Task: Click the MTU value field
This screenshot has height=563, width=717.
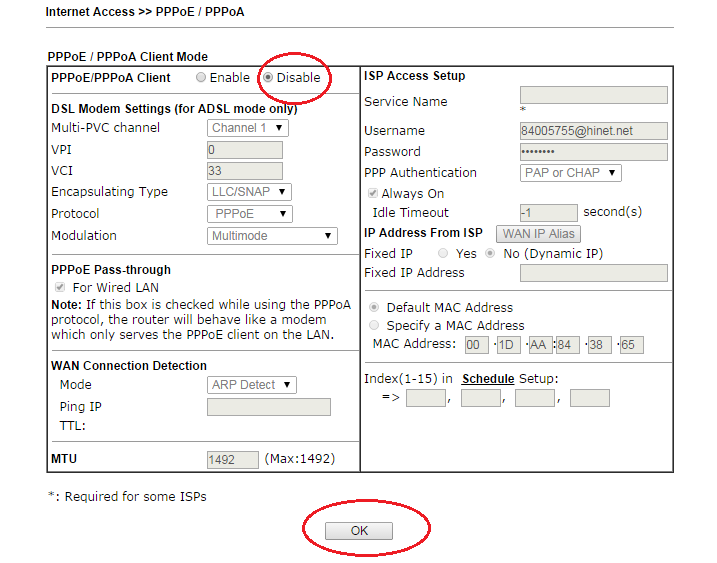Action: tap(232, 460)
